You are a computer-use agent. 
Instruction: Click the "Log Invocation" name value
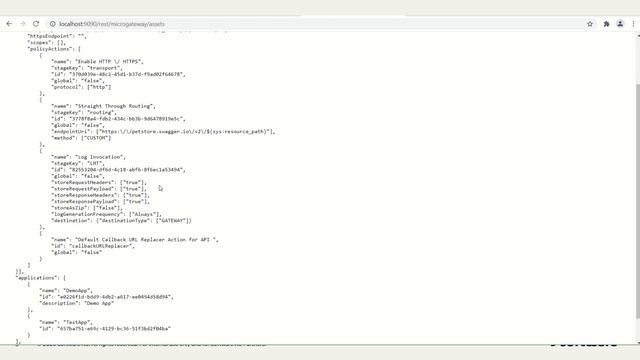click(x=100, y=157)
